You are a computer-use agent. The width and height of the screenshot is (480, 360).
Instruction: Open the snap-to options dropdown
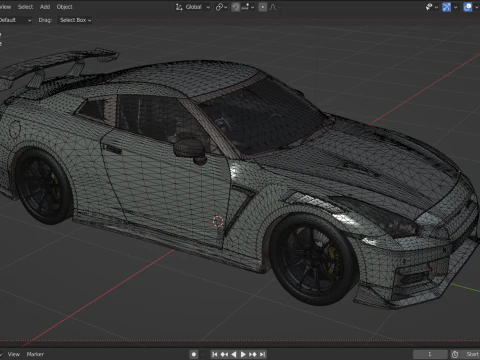point(248,7)
